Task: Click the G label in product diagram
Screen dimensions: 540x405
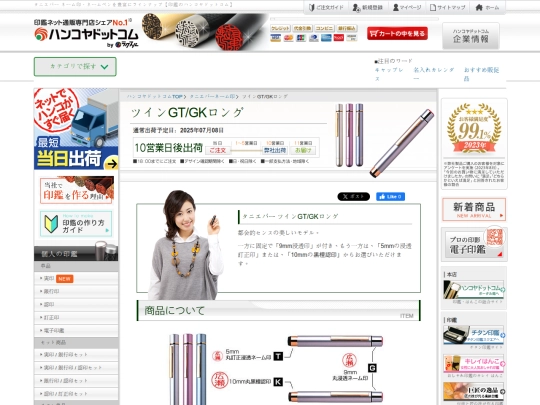Action: (x=372, y=368)
